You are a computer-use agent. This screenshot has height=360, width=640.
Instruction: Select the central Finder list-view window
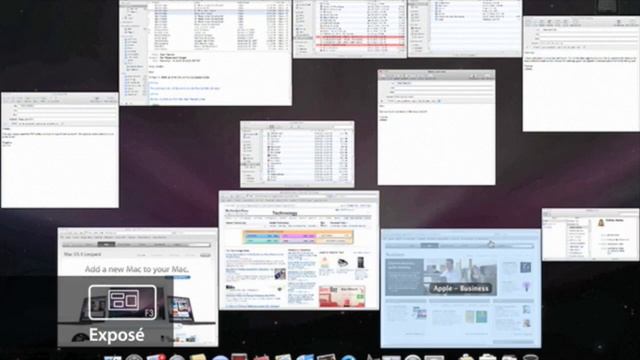pyautogui.click(x=297, y=154)
